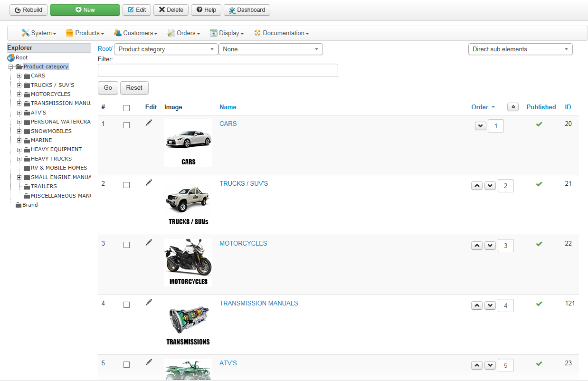Move MOTORCYCLES down in order
Screen dimensions: 588x381
[x=490, y=246]
